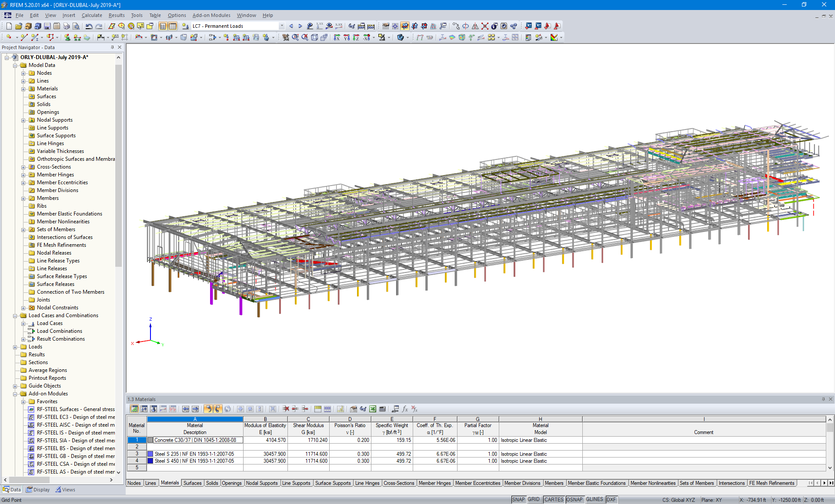835x504 pixels.
Task: Toggle GRID status bar button
Action: (x=534, y=499)
